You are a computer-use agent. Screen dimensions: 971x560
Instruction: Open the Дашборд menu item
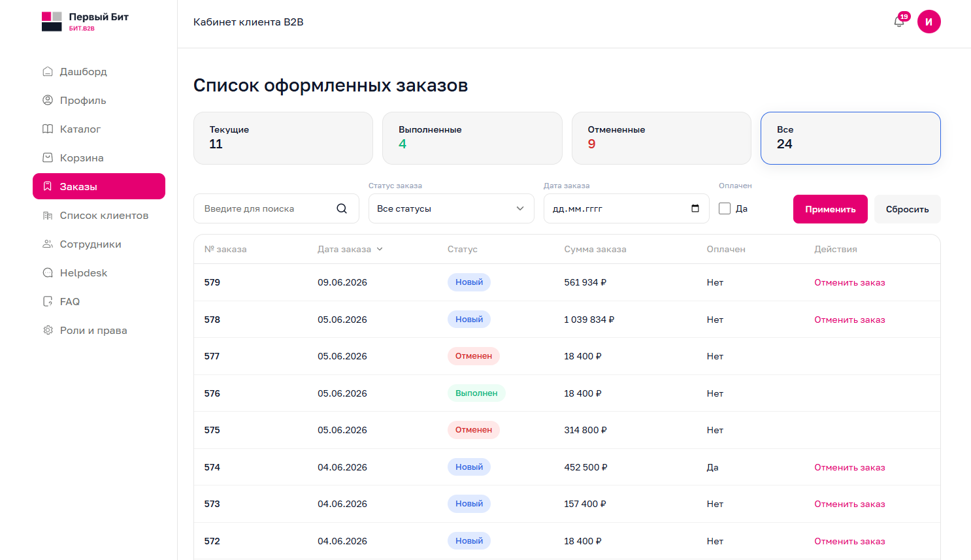point(99,72)
